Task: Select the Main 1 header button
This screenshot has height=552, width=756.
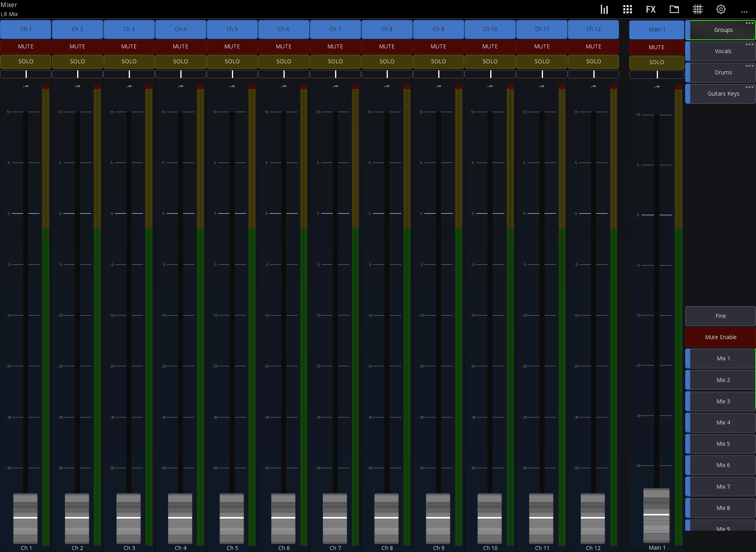Action: (x=656, y=30)
